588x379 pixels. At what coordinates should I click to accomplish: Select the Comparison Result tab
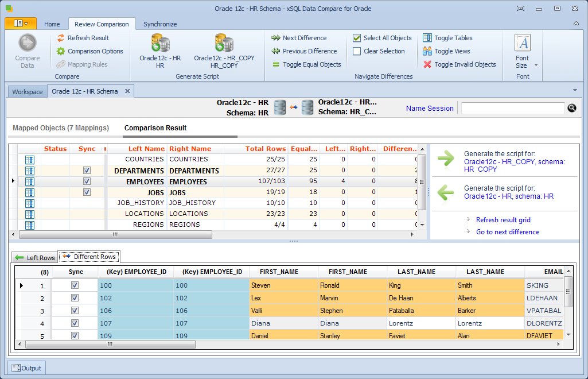point(155,128)
